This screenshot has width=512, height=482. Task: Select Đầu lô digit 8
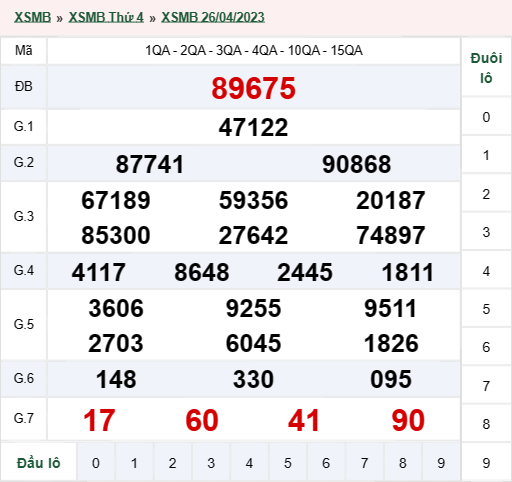[403, 462]
